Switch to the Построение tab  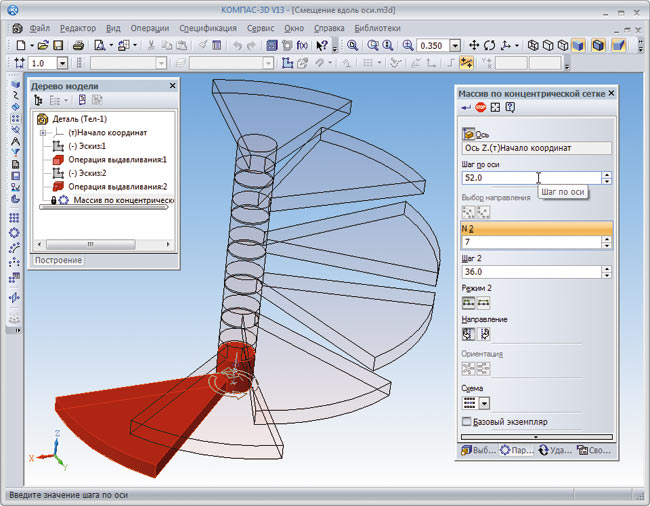(x=58, y=260)
